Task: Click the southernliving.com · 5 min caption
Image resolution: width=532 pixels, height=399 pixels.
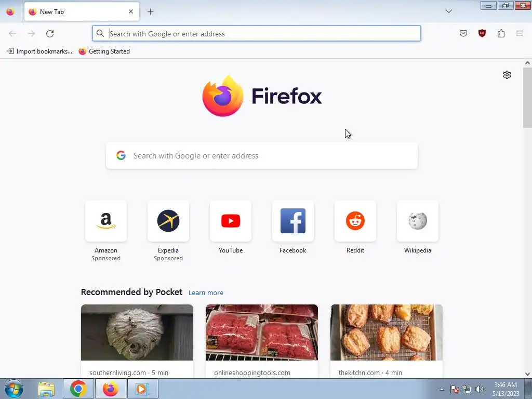Action: [x=129, y=373]
